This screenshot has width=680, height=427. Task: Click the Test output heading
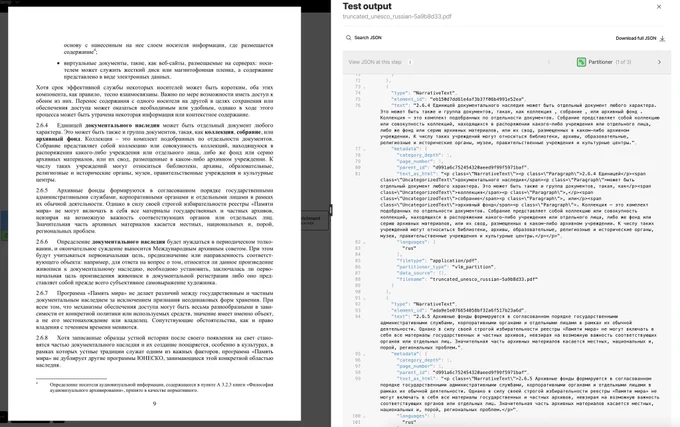[x=367, y=6]
